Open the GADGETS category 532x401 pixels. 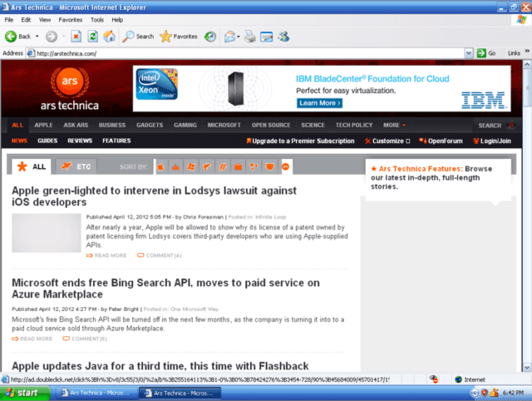150,125
